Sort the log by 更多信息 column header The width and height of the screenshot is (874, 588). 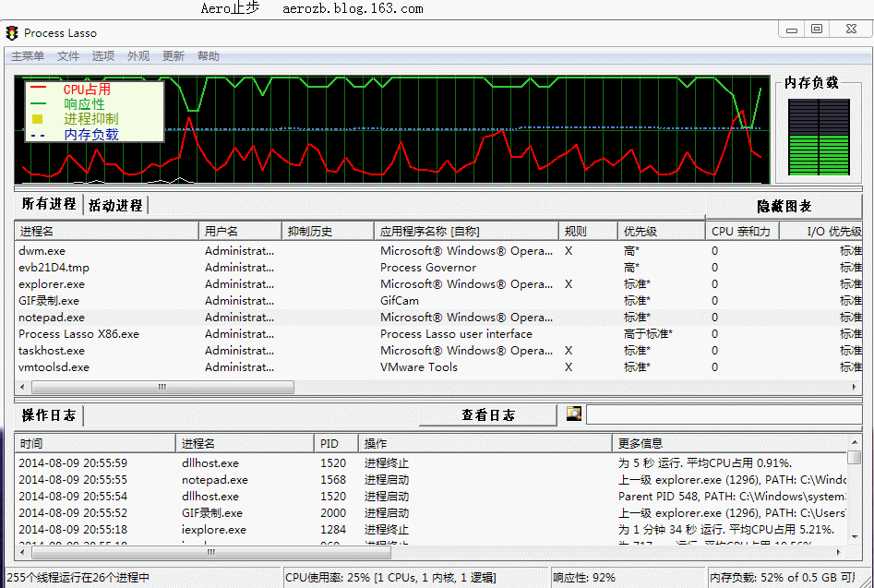pos(729,444)
